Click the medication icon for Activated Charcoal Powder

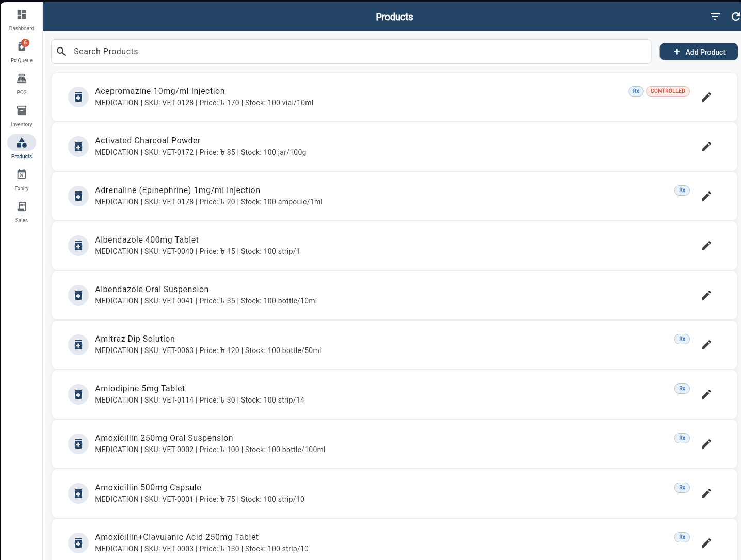(x=78, y=146)
